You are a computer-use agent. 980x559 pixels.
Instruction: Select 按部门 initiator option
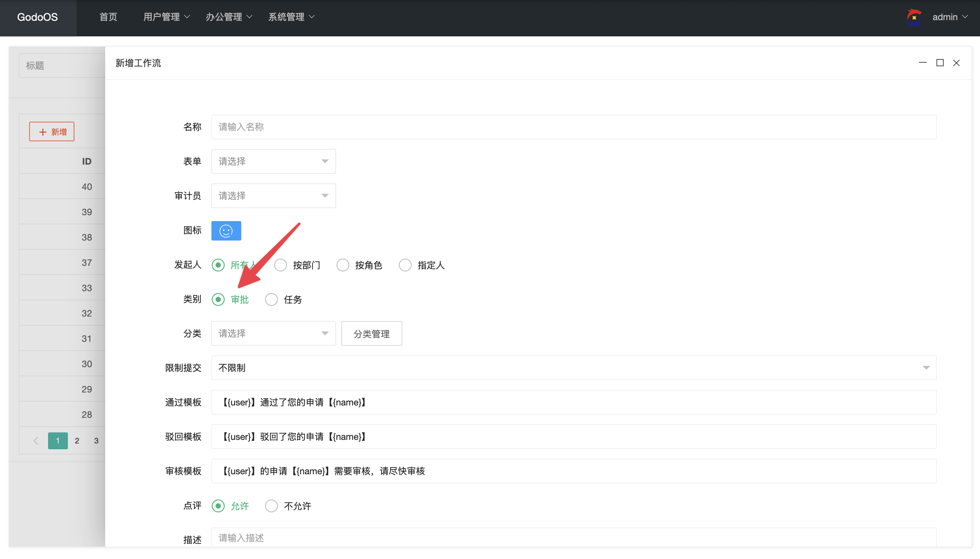pos(281,265)
